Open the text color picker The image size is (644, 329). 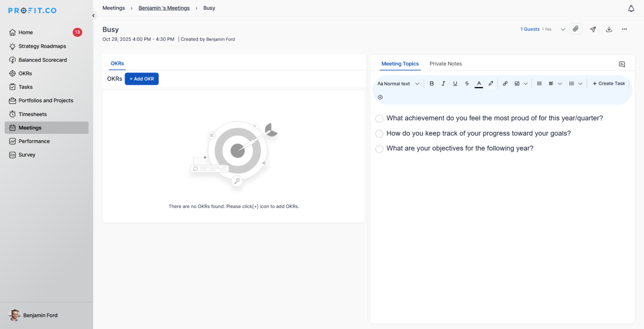(479, 84)
